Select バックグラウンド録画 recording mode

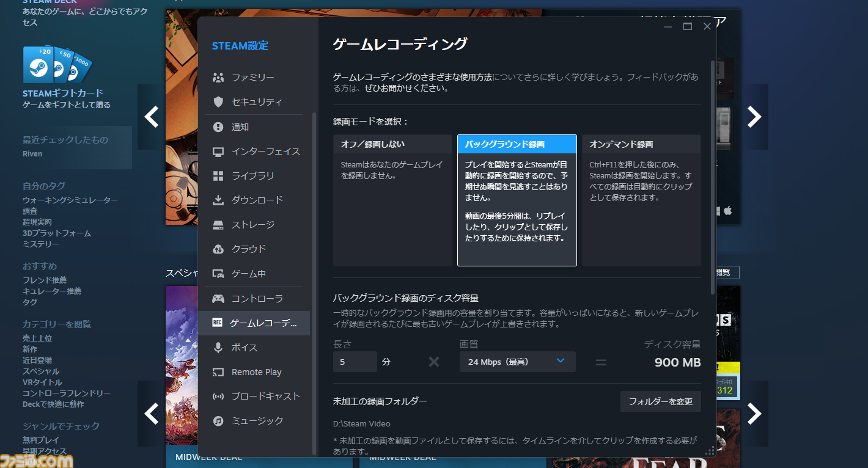[517, 200]
